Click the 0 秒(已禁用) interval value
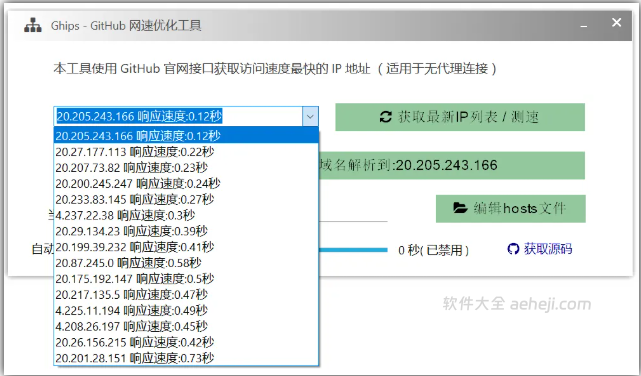641x376 pixels. (433, 250)
